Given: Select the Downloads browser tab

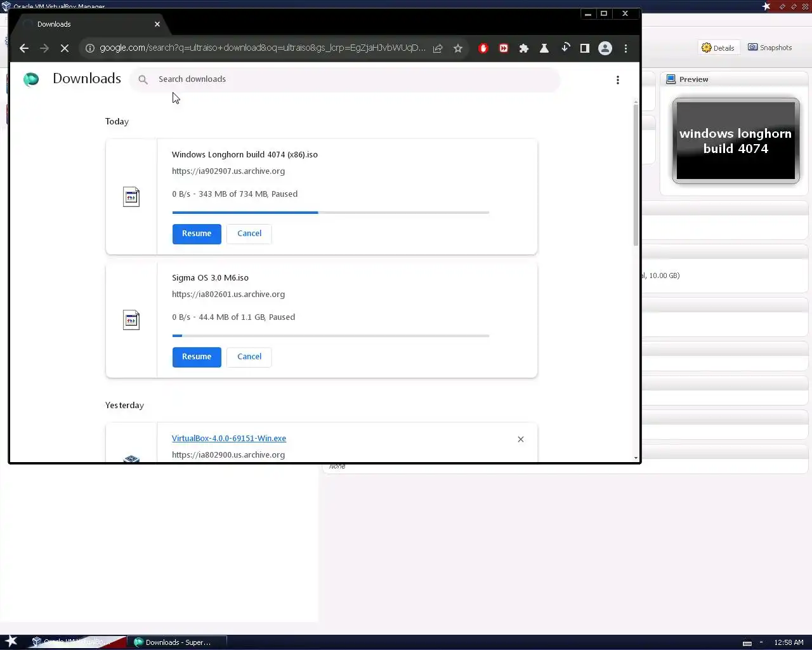Looking at the screenshot, I should pos(90,24).
